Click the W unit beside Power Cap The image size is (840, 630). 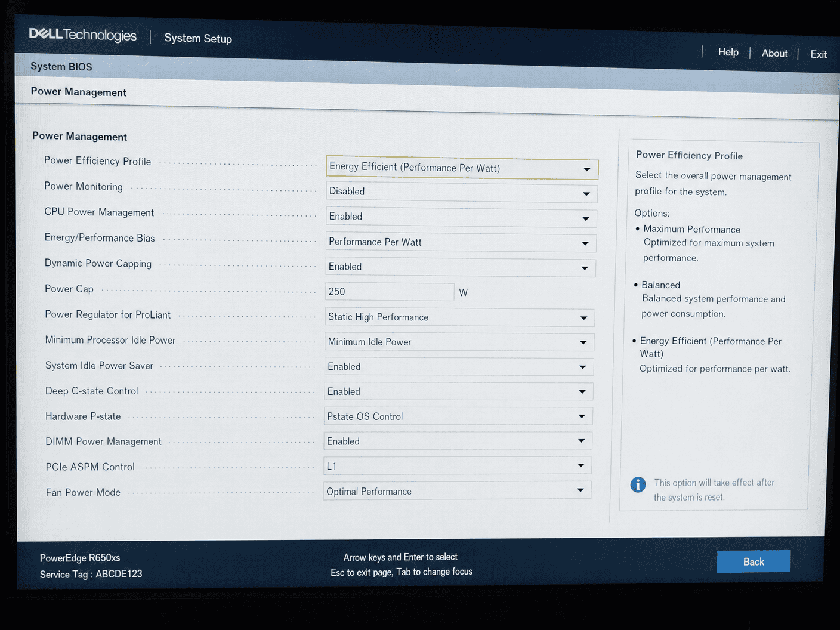point(463,293)
